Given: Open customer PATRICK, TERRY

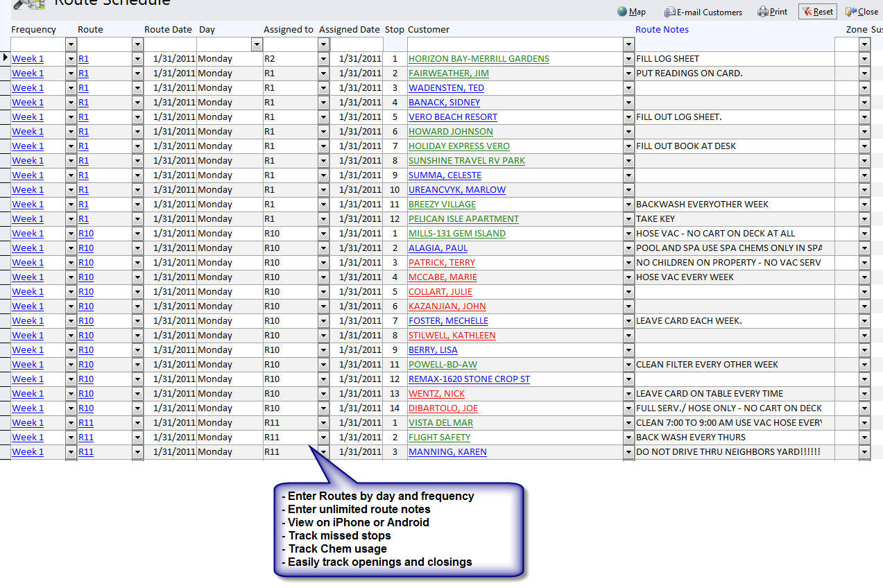Looking at the screenshot, I should tap(442, 263).
